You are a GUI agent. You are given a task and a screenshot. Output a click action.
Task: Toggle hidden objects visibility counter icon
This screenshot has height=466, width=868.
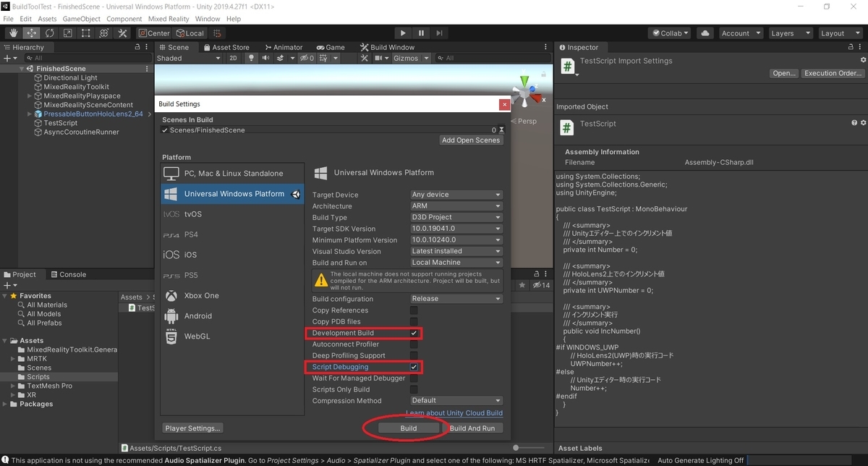tap(307, 58)
